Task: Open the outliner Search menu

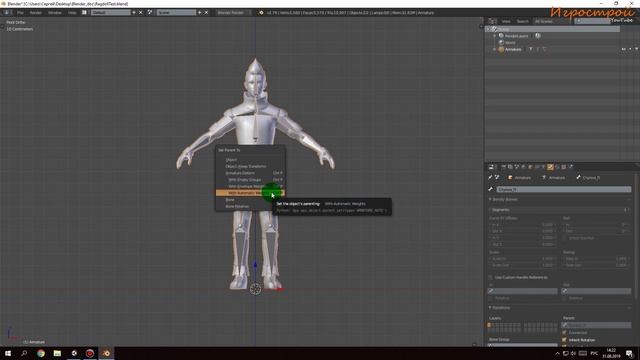Action: 522,21
